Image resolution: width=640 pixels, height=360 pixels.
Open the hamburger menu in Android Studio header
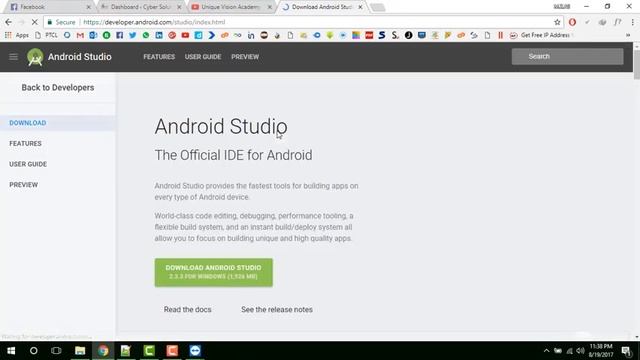point(13,57)
